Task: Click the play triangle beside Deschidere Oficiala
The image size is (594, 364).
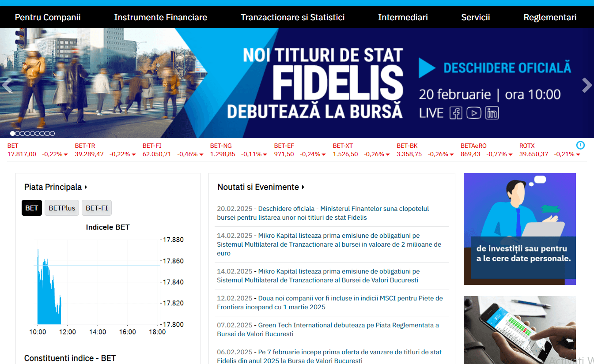Action: [x=427, y=68]
